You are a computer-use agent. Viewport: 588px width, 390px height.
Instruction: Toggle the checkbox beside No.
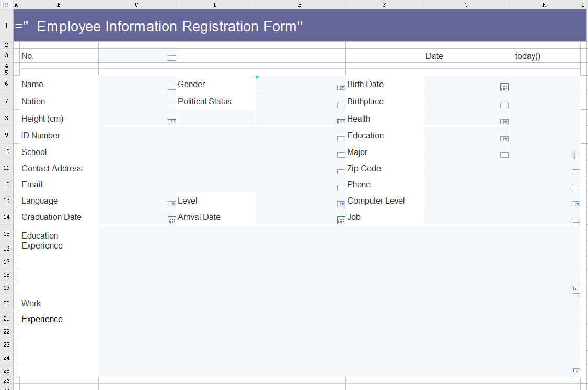(172, 58)
